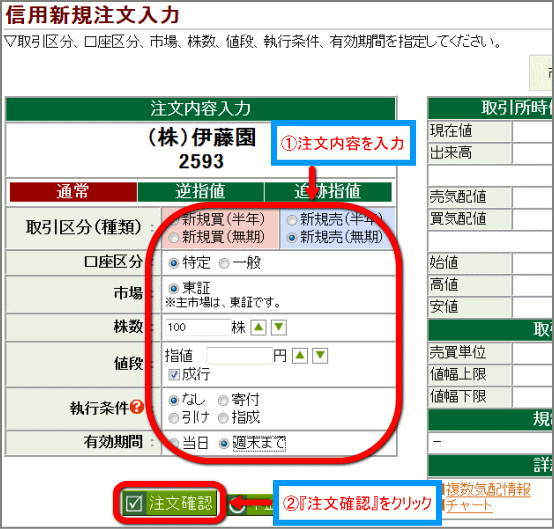Select なし execution condition
The width and height of the screenshot is (554, 529).
pyautogui.click(x=173, y=400)
